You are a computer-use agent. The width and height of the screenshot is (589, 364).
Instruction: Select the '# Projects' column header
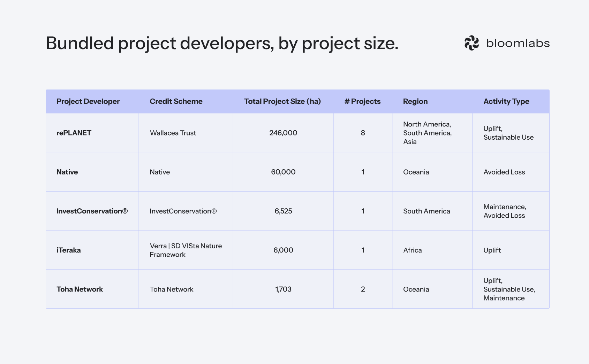click(363, 101)
